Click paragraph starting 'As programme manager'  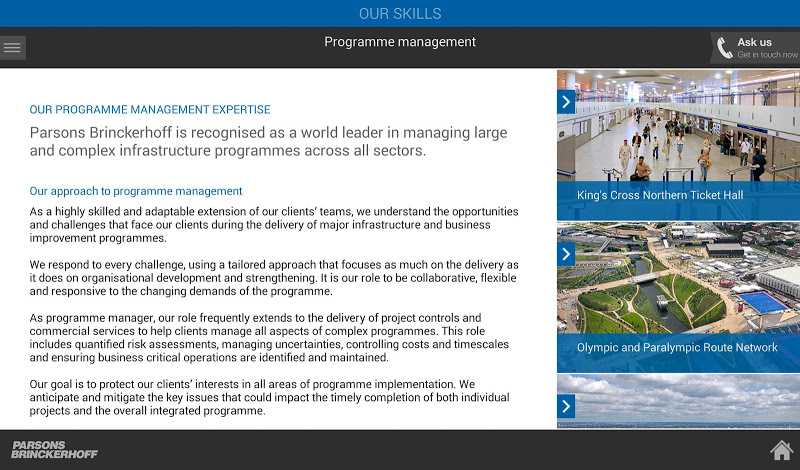click(269, 337)
